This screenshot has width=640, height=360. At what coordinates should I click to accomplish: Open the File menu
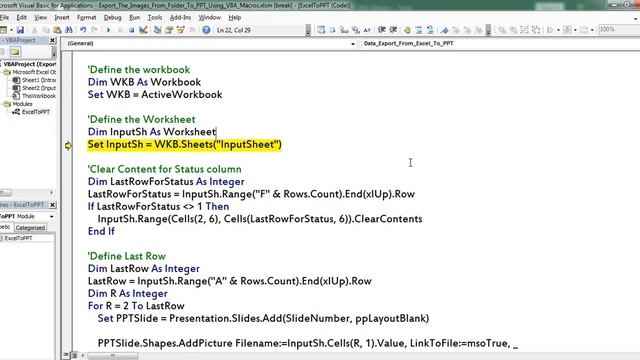[4, 18]
